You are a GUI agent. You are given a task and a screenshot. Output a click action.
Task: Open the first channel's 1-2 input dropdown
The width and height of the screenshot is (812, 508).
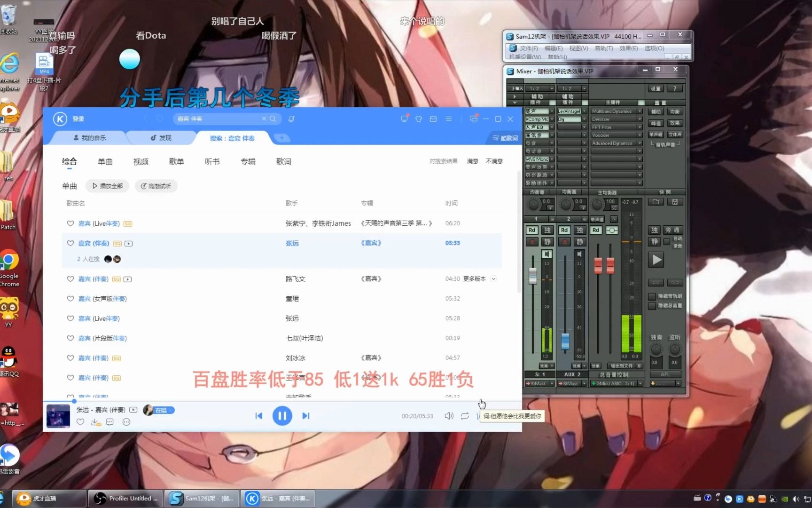(x=552, y=88)
